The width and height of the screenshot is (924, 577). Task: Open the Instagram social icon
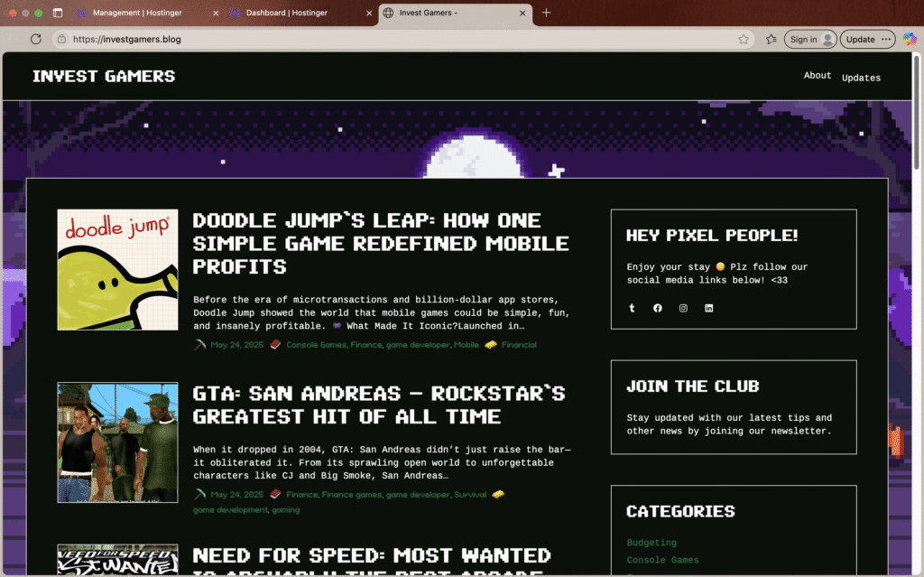[x=683, y=308]
